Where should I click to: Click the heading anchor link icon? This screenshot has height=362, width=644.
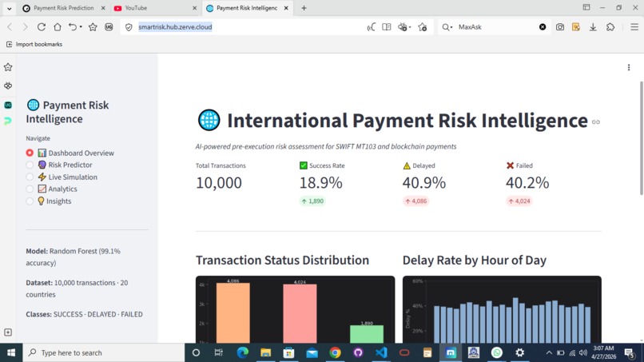point(596,122)
